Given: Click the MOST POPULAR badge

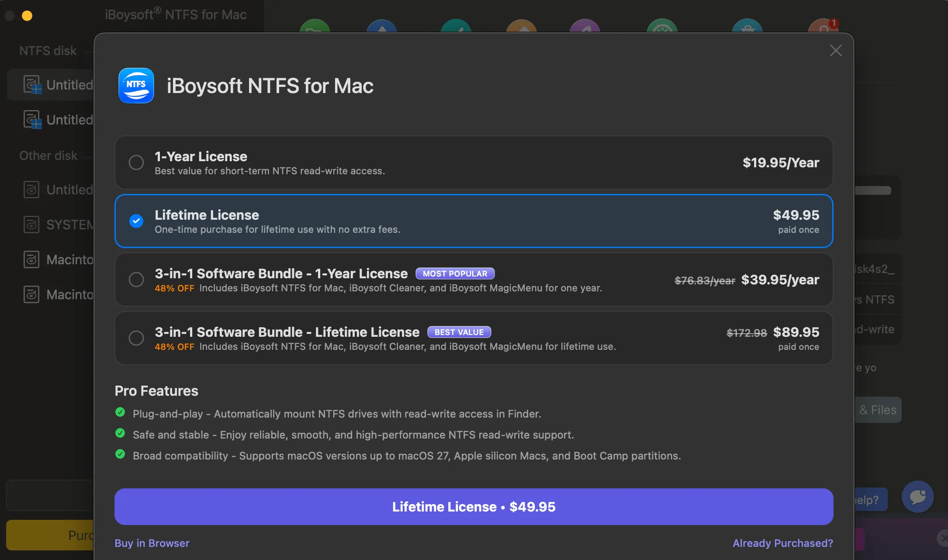Looking at the screenshot, I should [455, 273].
